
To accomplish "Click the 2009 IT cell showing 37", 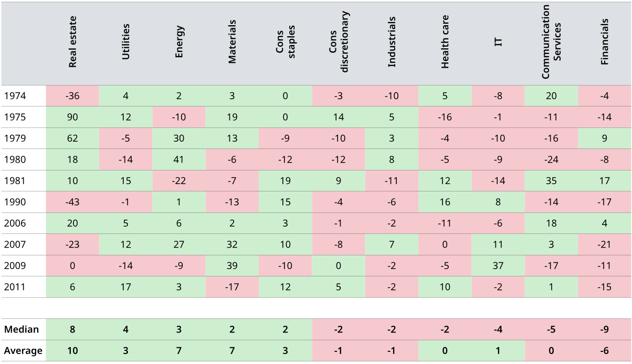I will [498, 265].
